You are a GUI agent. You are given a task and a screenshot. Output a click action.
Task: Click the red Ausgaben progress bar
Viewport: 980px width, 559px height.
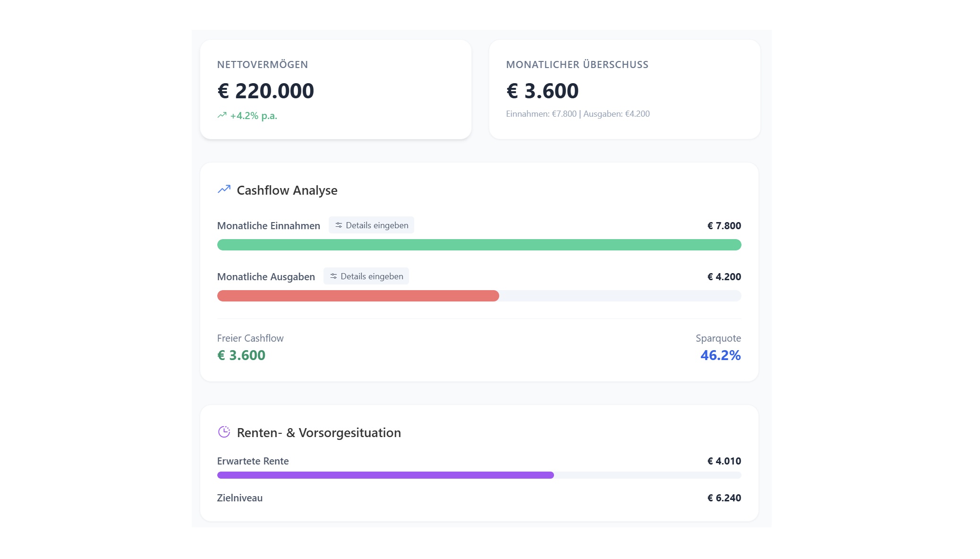358,296
